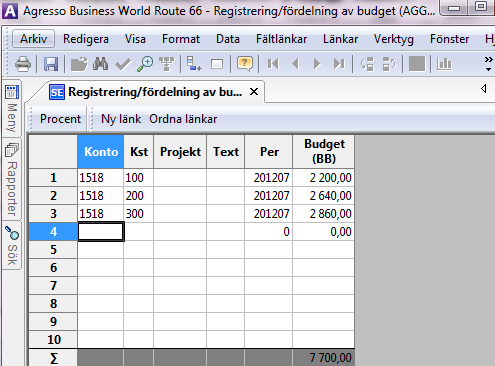495x366 pixels.
Task: Click the active Konto cell in row 4
Action: pos(101,232)
